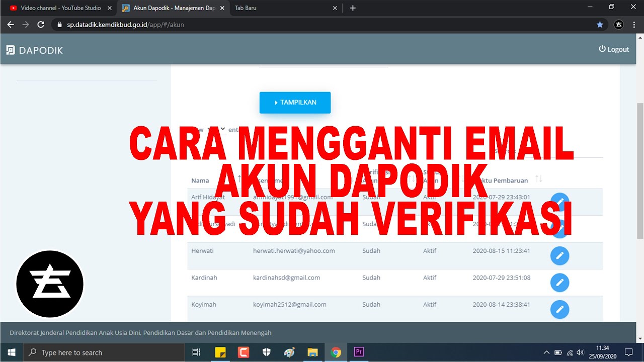644x362 pixels.
Task: Click the name Koyimah in the table
Action: click(204, 304)
